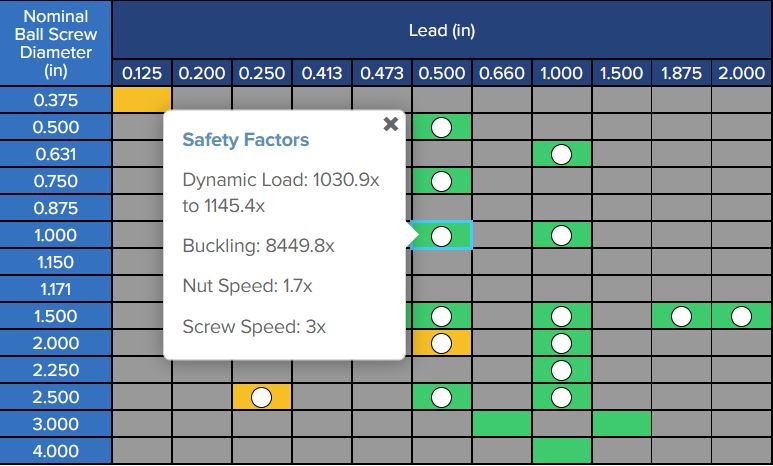Select the 0.631 diameter, 1.000 lead circle

pos(561,154)
